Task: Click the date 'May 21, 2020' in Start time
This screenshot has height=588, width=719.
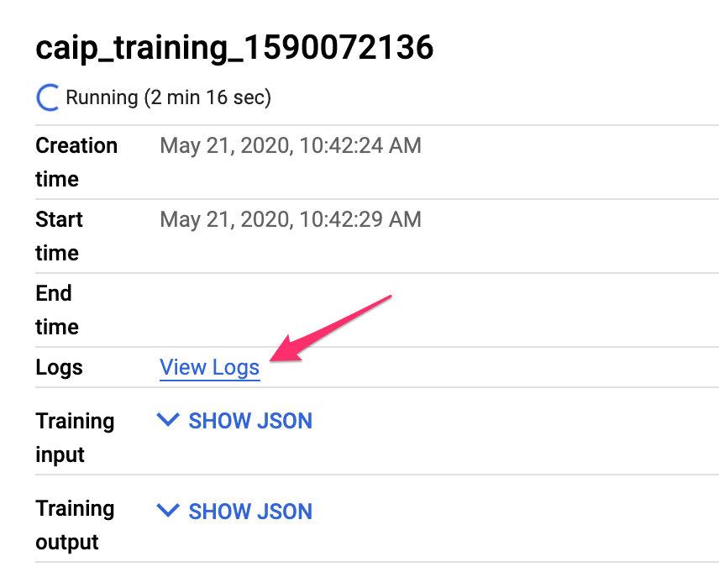Action: point(222,220)
